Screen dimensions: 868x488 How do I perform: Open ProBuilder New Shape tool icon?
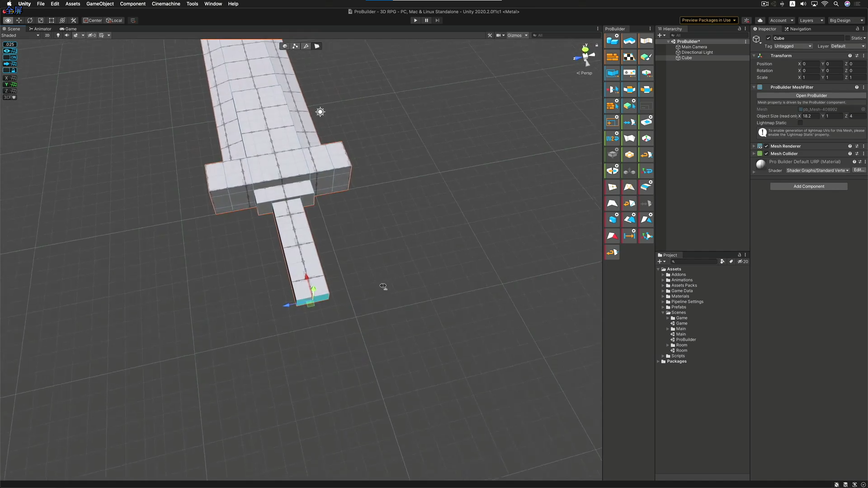click(612, 41)
